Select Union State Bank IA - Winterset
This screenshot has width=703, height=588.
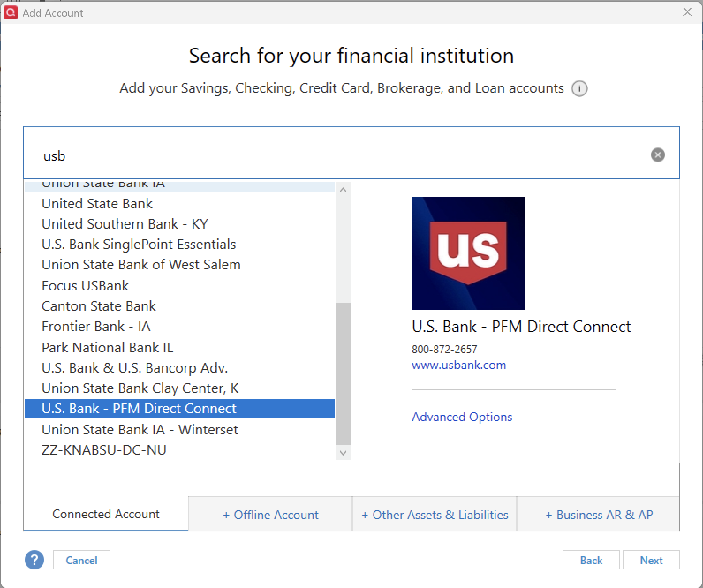tap(180, 430)
